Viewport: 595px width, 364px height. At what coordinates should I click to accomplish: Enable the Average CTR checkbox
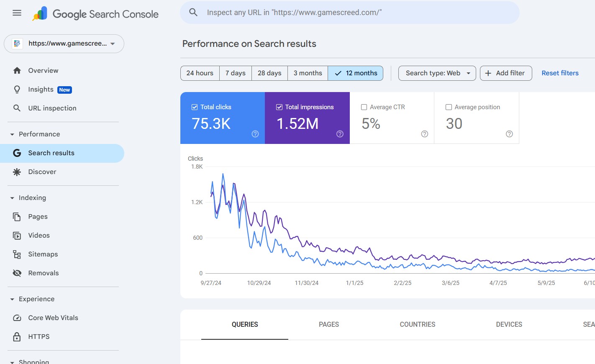364,107
